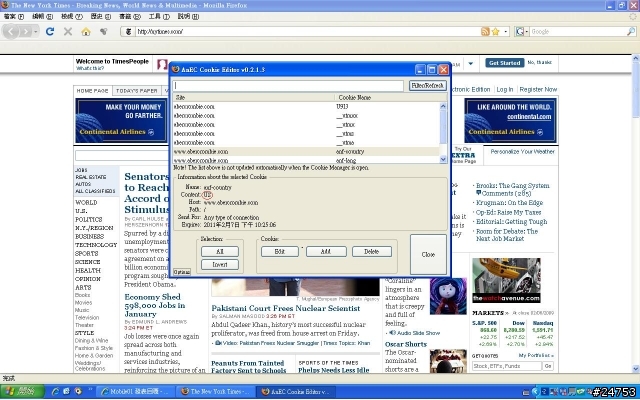The height and width of the screenshot is (400, 640).
Task: Open the third Firefox menu bar item
Action: click(71, 17)
